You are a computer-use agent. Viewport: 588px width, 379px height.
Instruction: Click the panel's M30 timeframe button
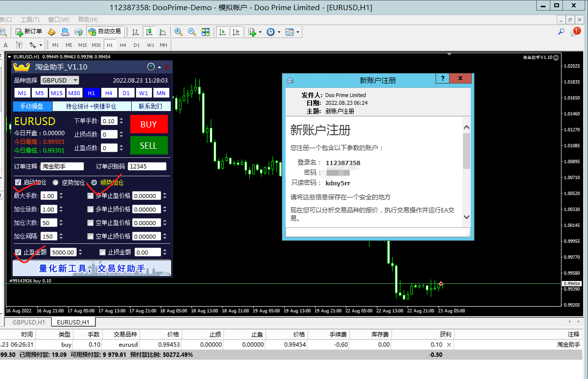74,93
